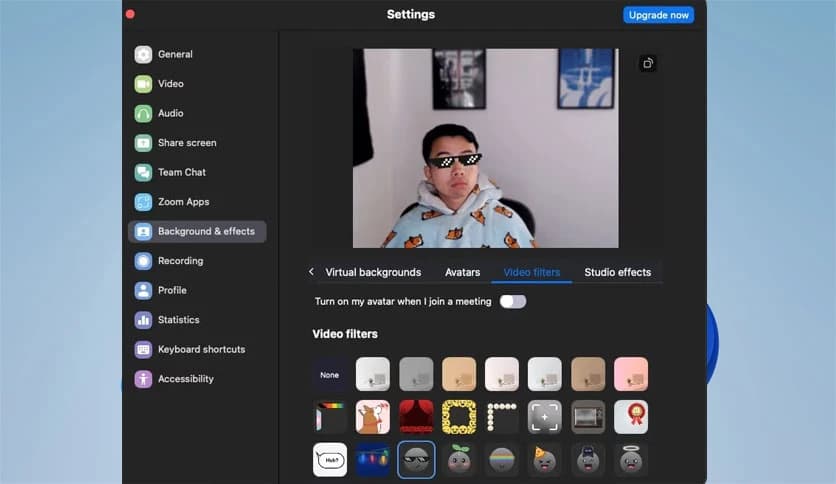836x484 pixels.
Task: Go to Profile settings
Action: [x=197, y=291]
